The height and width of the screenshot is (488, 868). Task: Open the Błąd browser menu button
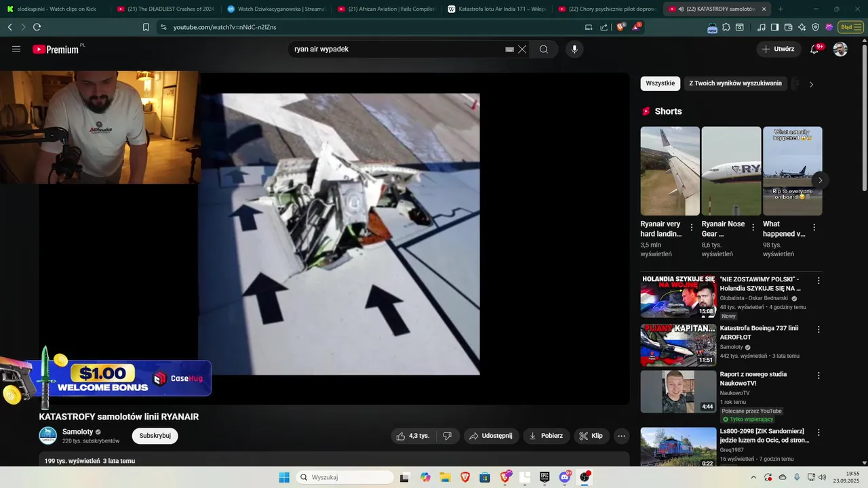pyautogui.click(x=850, y=27)
